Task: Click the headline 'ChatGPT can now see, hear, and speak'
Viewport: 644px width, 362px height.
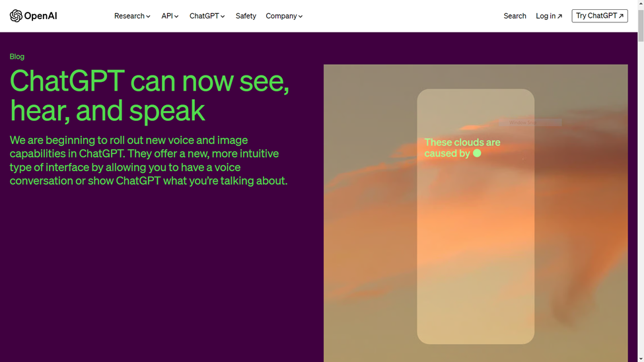Action: (149, 95)
